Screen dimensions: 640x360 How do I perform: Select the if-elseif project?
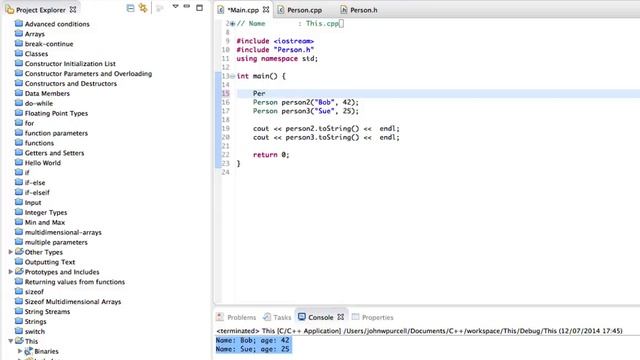pyautogui.click(x=37, y=192)
